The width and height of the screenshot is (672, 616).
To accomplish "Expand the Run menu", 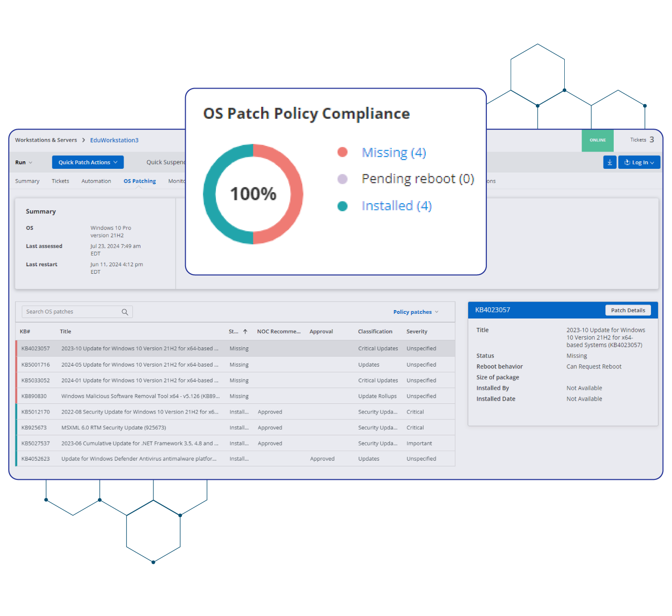I will [23, 163].
